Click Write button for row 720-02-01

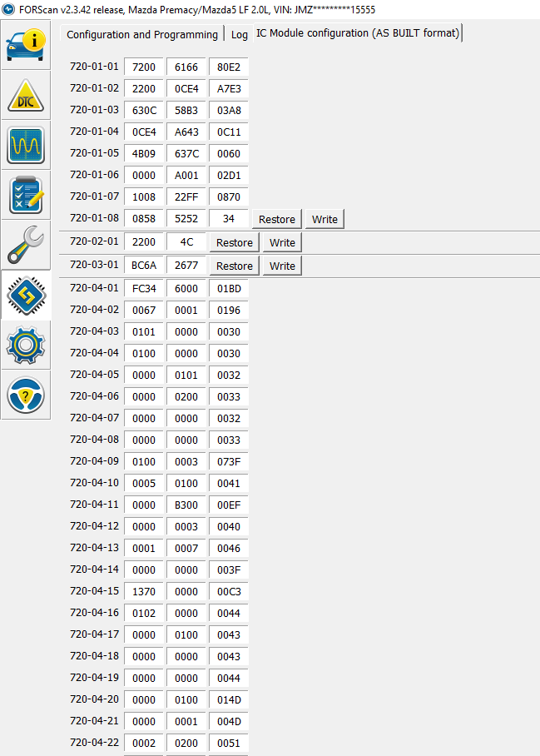click(x=282, y=242)
